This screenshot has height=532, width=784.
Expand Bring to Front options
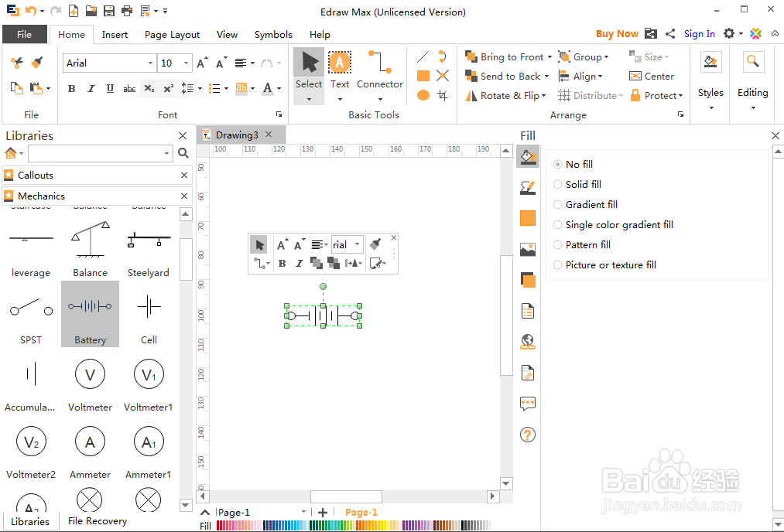coord(550,57)
